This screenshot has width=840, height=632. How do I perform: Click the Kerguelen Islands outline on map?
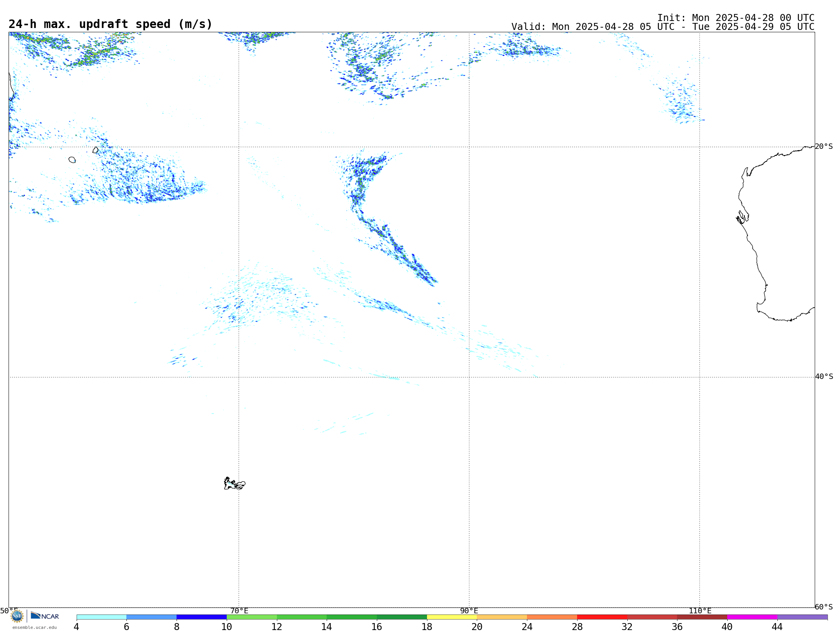234,484
